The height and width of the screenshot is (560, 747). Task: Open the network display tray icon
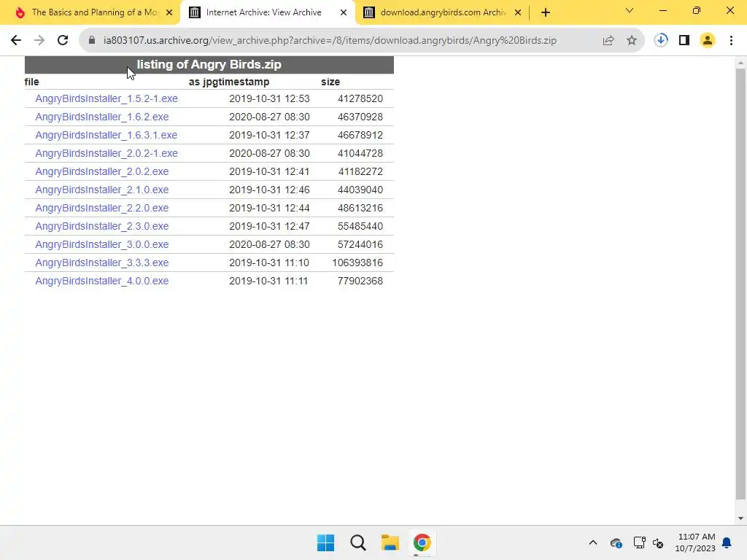coord(639,542)
